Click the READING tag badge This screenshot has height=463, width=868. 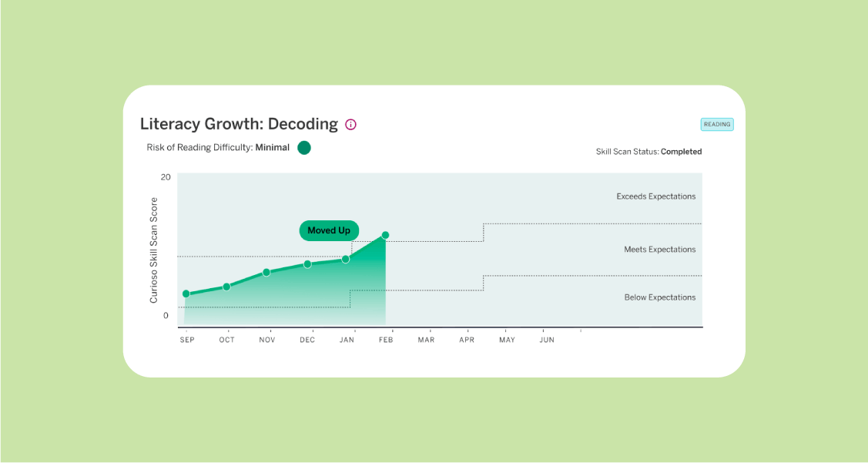coord(716,124)
